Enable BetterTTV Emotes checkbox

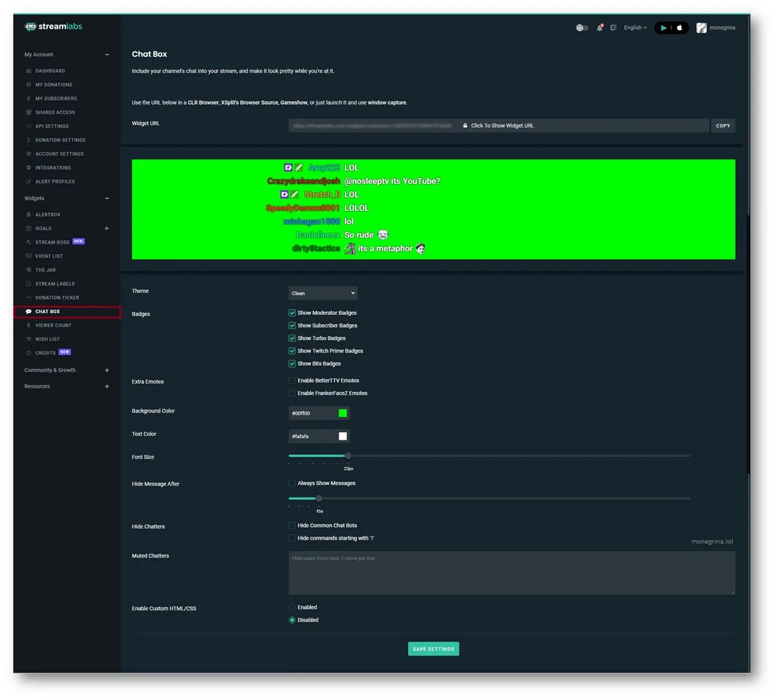[292, 381]
